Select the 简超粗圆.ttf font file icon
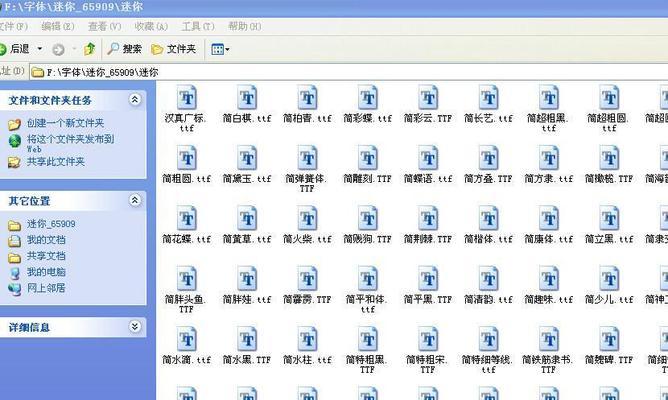Image resolution: width=668 pixels, height=400 pixels. click(x=609, y=98)
